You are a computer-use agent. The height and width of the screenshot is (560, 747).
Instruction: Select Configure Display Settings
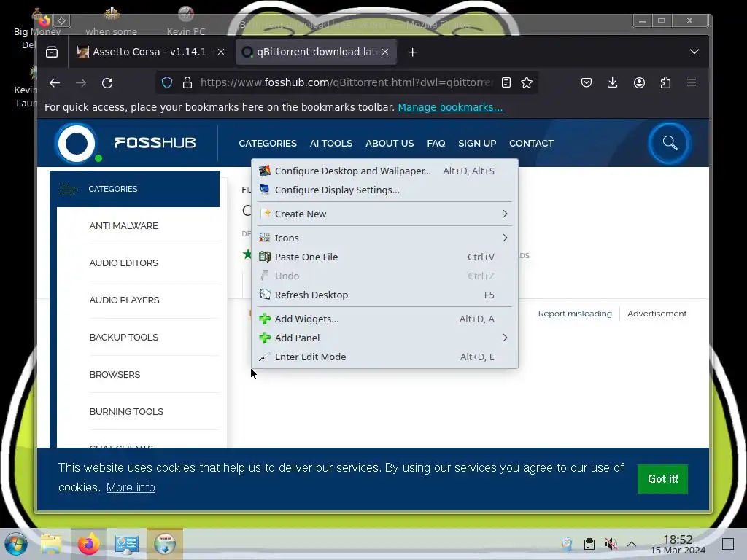coord(384,190)
